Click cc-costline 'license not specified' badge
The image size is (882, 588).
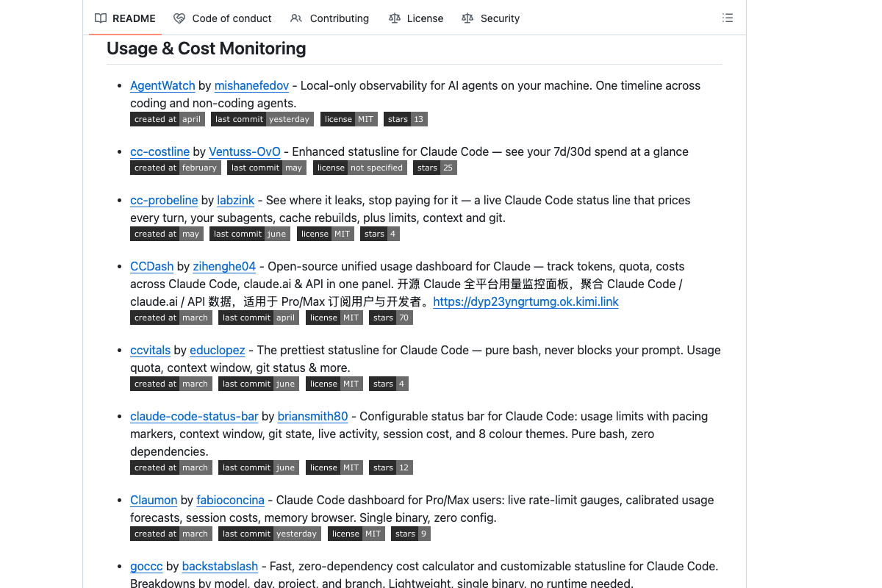[x=360, y=168]
